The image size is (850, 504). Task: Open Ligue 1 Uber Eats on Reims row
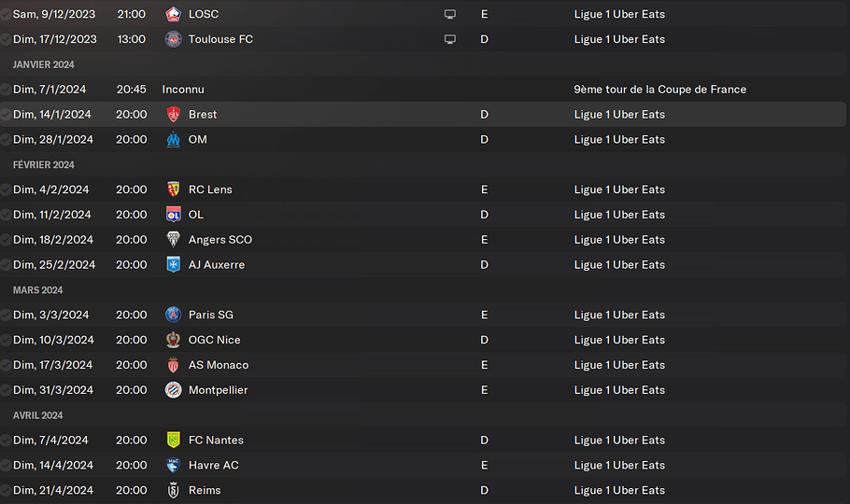[x=619, y=490]
